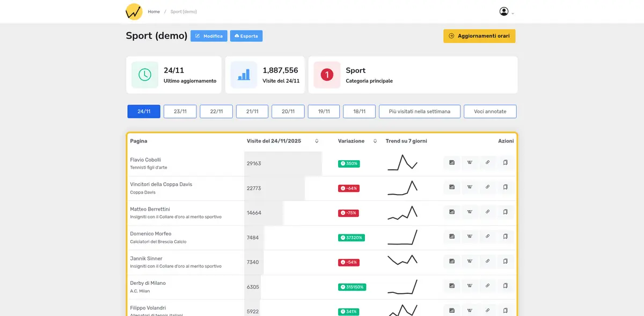
Task: Click link icon in Matteo Berrettini row
Action: pyautogui.click(x=487, y=212)
